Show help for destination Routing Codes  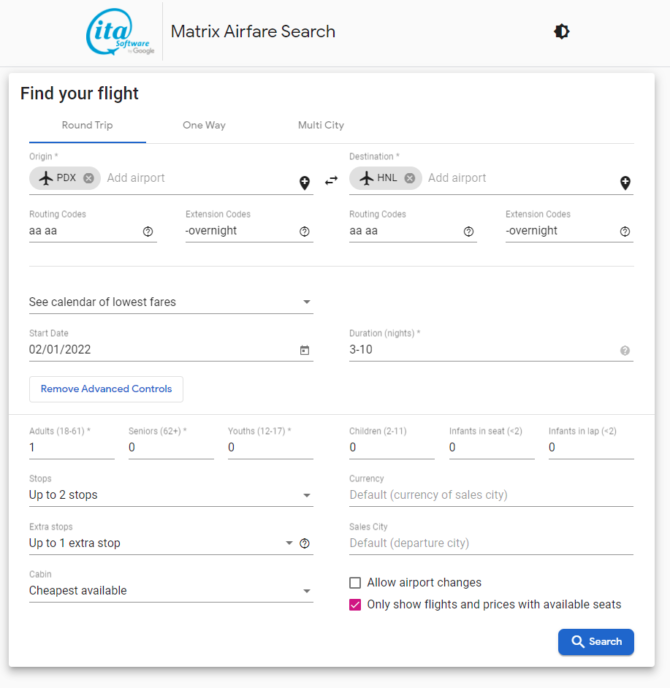coord(468,231)
